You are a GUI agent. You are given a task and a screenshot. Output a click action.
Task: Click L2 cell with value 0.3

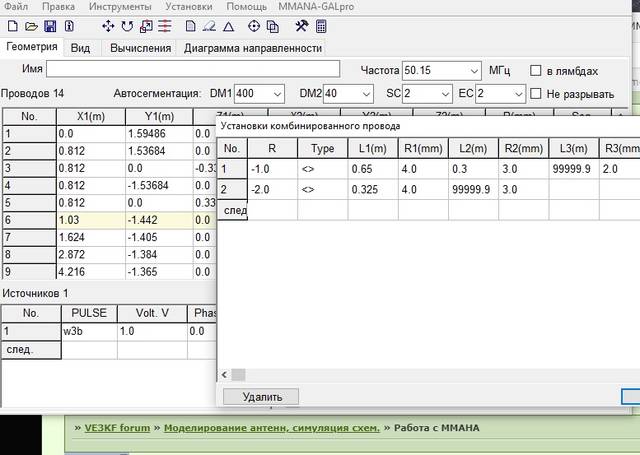point(473,169)
